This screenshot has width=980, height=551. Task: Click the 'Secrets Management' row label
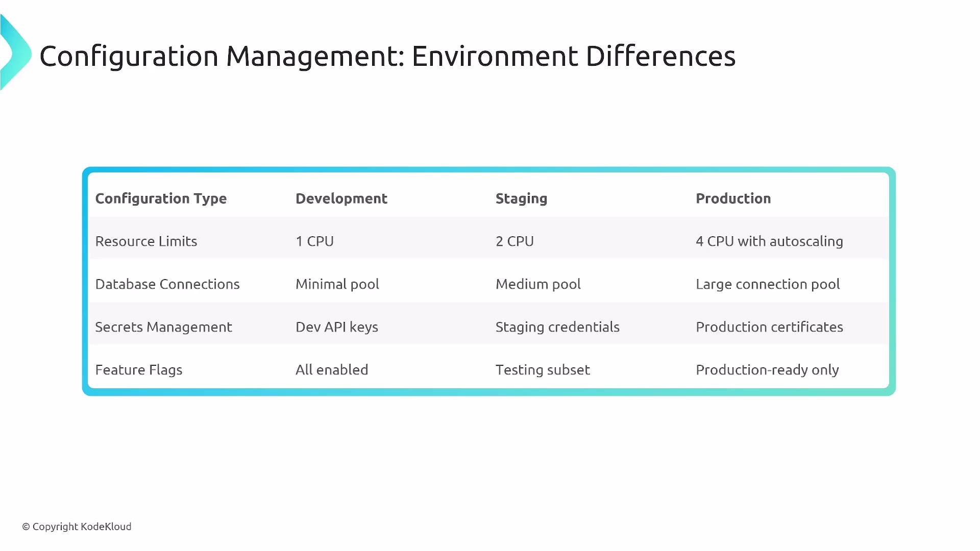[x=163, y=328]
